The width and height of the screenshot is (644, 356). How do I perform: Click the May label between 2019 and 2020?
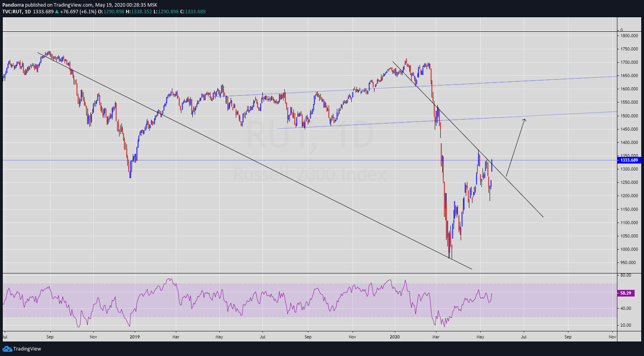tap(219, 337)
